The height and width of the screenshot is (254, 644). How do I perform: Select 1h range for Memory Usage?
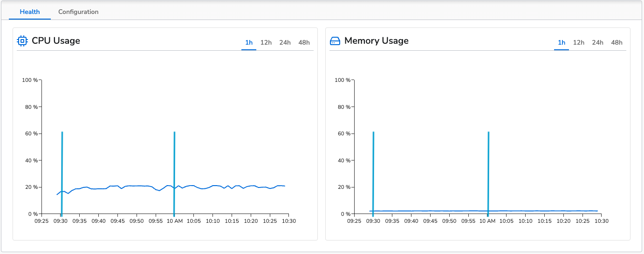click(562, 42)
